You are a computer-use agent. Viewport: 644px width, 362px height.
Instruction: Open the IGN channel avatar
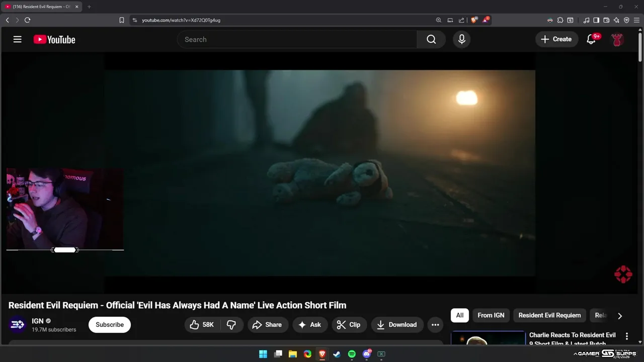click(x=18, y=325)
